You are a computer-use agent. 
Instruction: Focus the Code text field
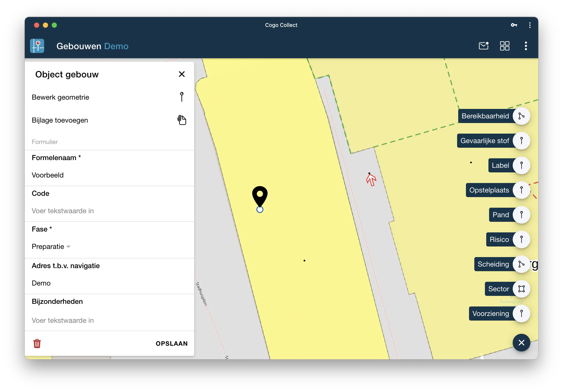tap(109, 211)
